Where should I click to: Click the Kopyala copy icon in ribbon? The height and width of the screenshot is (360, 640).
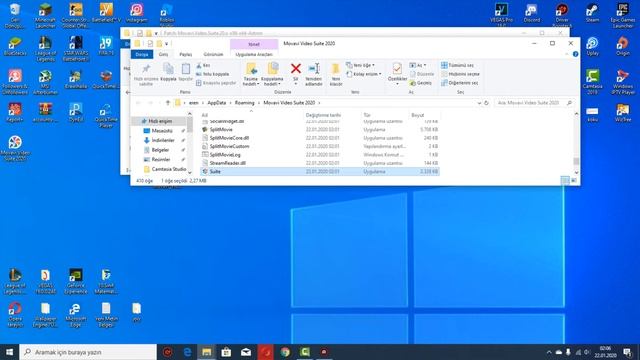168,69
